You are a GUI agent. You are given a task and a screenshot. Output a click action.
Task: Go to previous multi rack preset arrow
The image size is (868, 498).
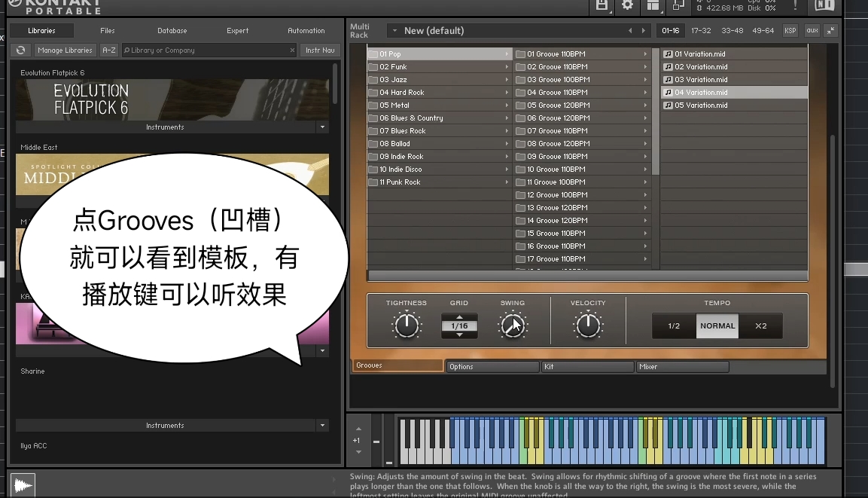pyautogui.click(x=630, y=31)
